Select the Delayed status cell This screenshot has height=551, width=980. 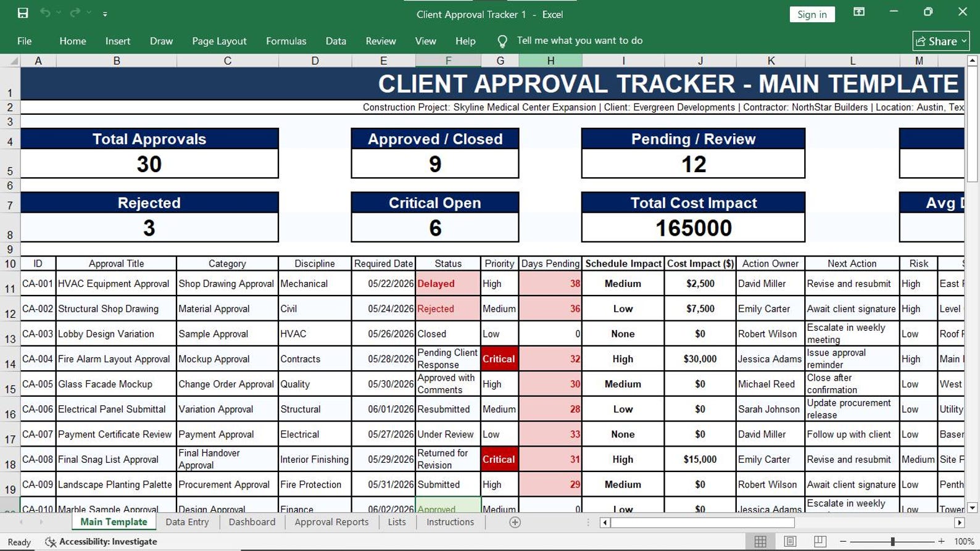[x=448, y=284]
